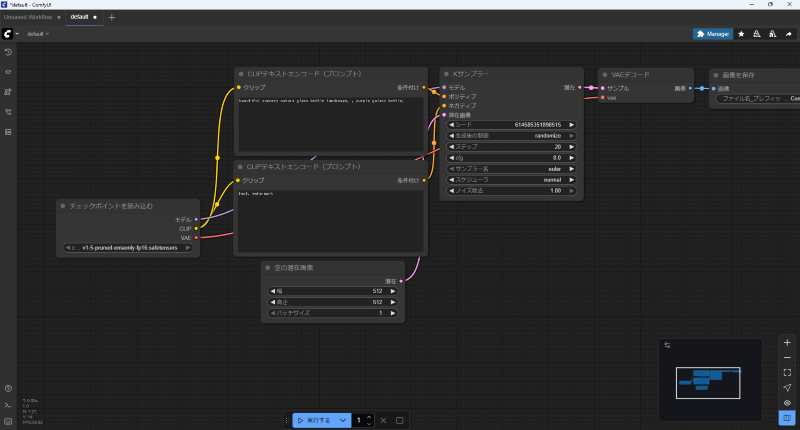Click the 画像 output port on VAEデコード

pyautogui.click(x=690, y=88)
